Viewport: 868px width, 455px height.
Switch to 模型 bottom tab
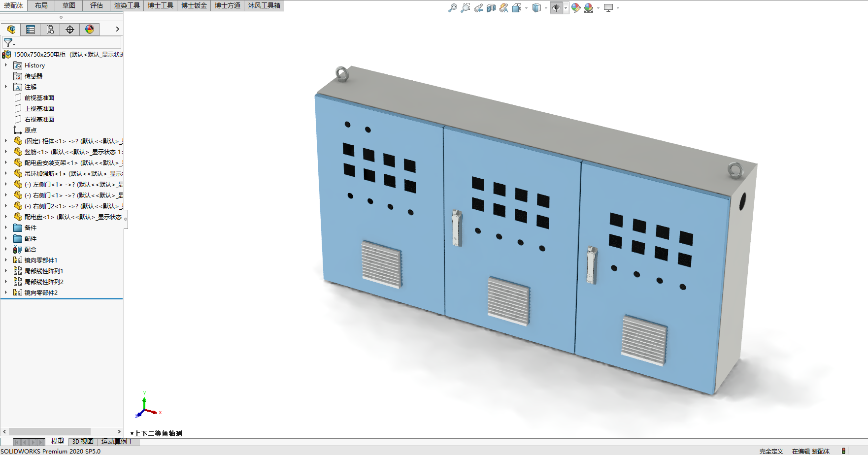tap(58, 442)
